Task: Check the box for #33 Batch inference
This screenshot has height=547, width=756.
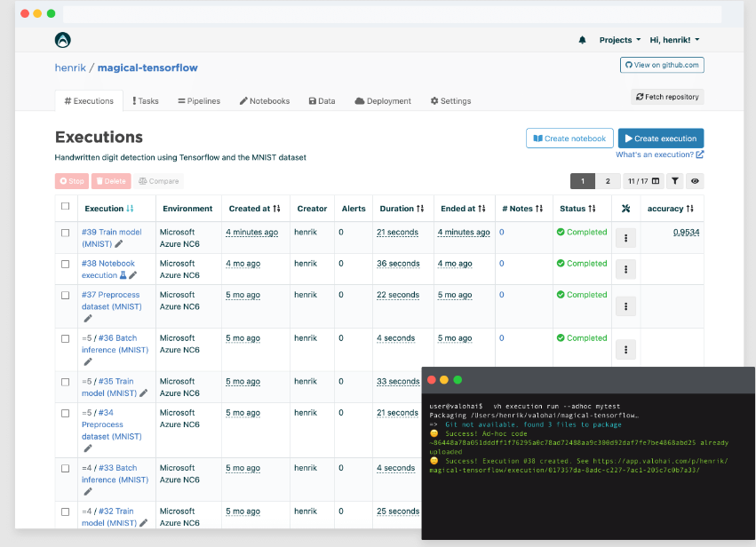Action: point(66,469)
